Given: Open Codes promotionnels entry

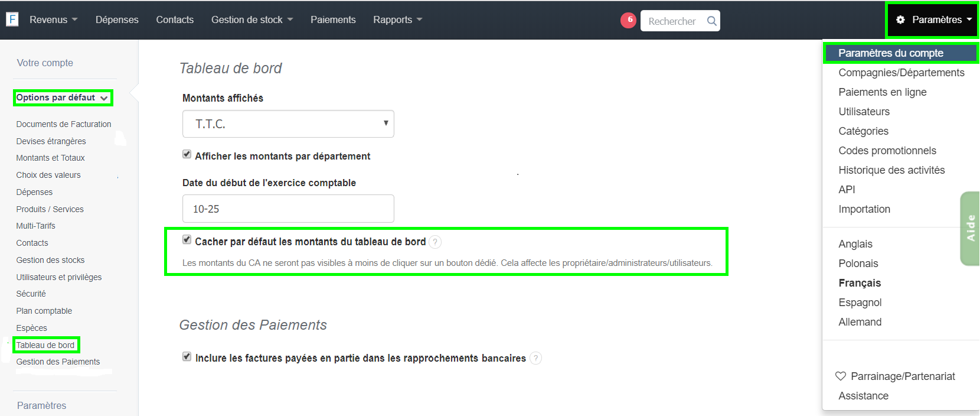Looking at the screenshot, I should click(887, 151).
